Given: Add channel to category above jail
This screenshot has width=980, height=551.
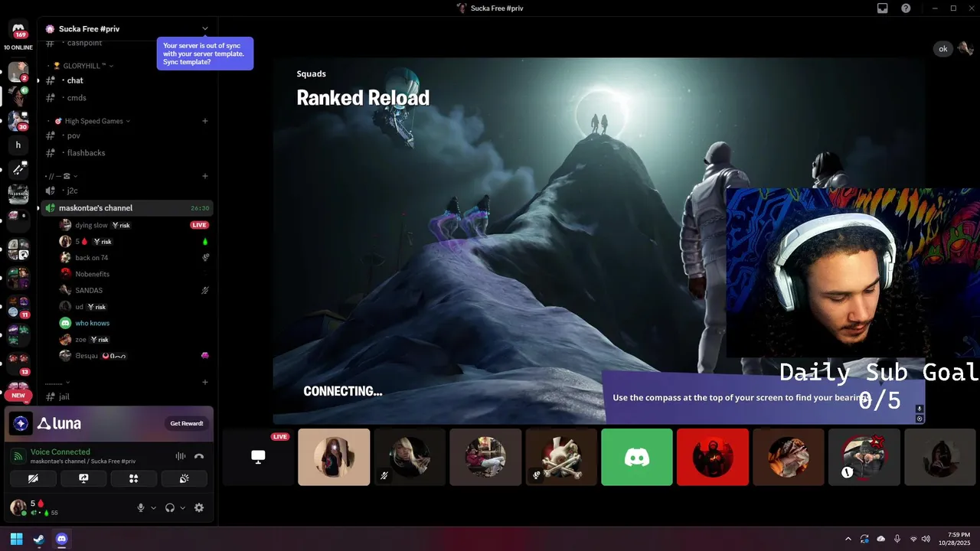Looking at the screenshot, I should (204, 382).
